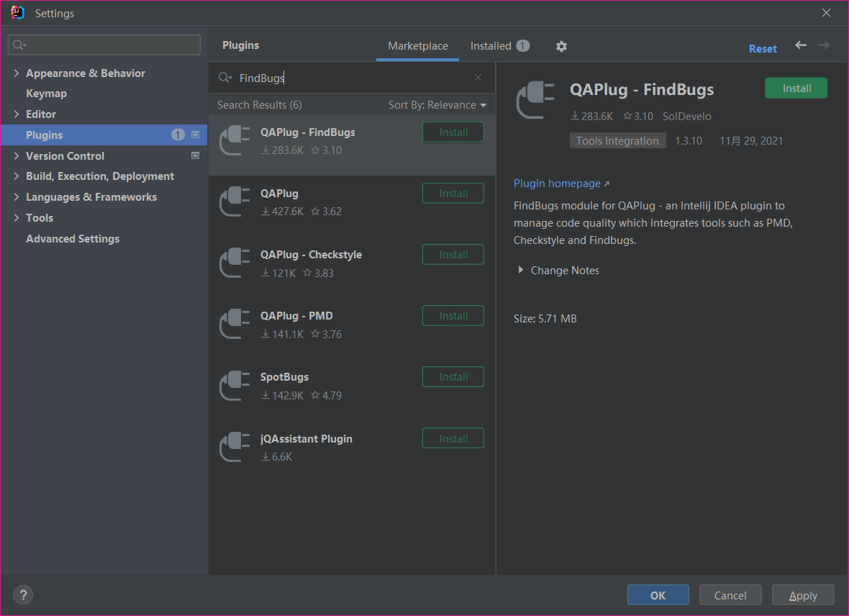The width and height of the screenshot is (849, 616).
Task: Clear the FindBugs search text
Action: point(478,78)
